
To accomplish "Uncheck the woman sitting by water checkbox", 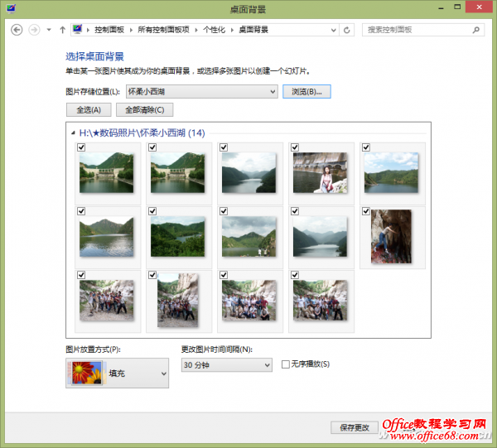I will coord(295,147).
